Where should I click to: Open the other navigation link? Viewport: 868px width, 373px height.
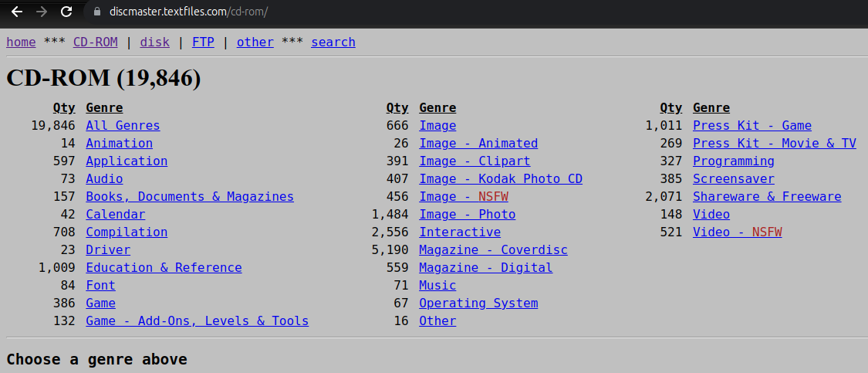255,42
